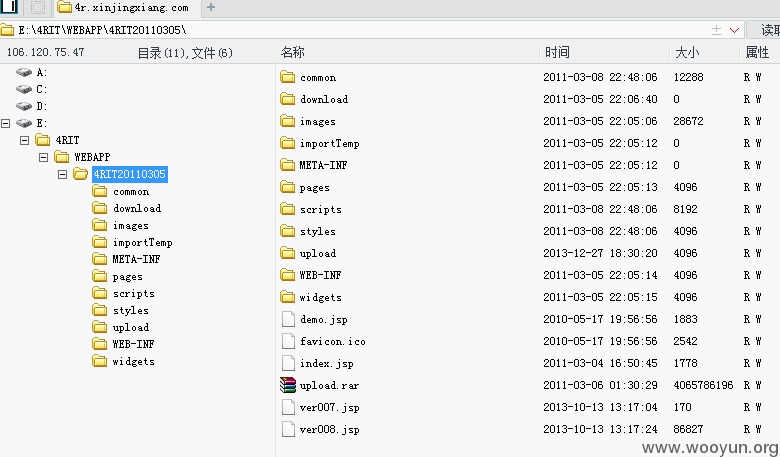The width and height of the screenshot is (780, 457).
Task: Click ver008.jsp file name
Action: point(329,430)
